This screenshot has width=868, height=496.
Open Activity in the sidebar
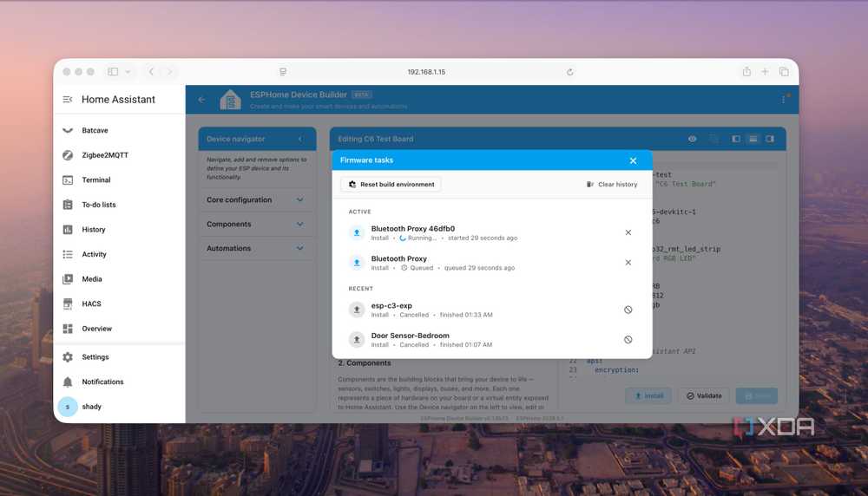(119, 254)
